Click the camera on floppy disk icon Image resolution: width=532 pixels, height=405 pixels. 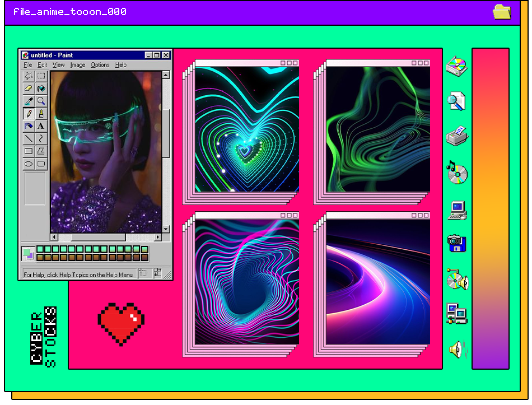(456, 243)
